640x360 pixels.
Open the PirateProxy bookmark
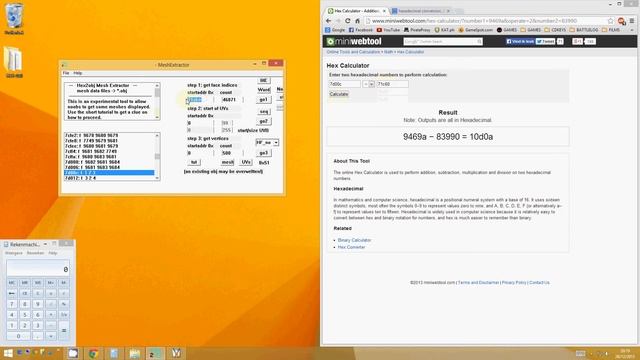point(417,30)
